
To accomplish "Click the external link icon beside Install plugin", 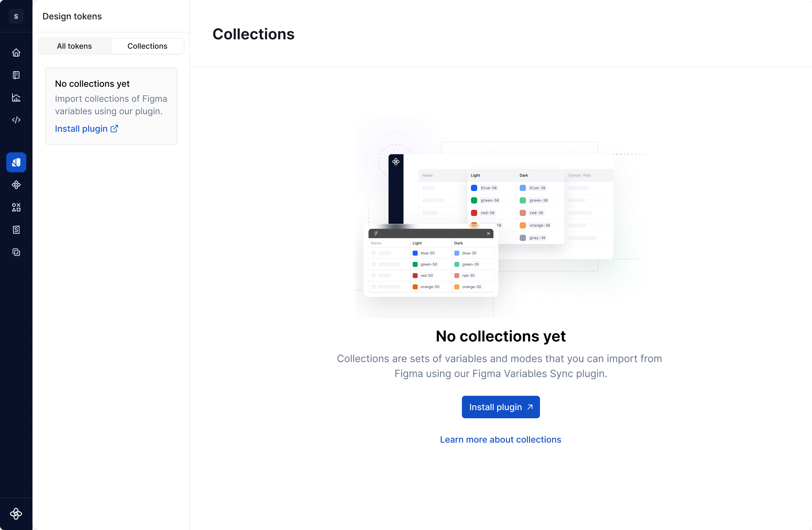I will pos(114,129).
